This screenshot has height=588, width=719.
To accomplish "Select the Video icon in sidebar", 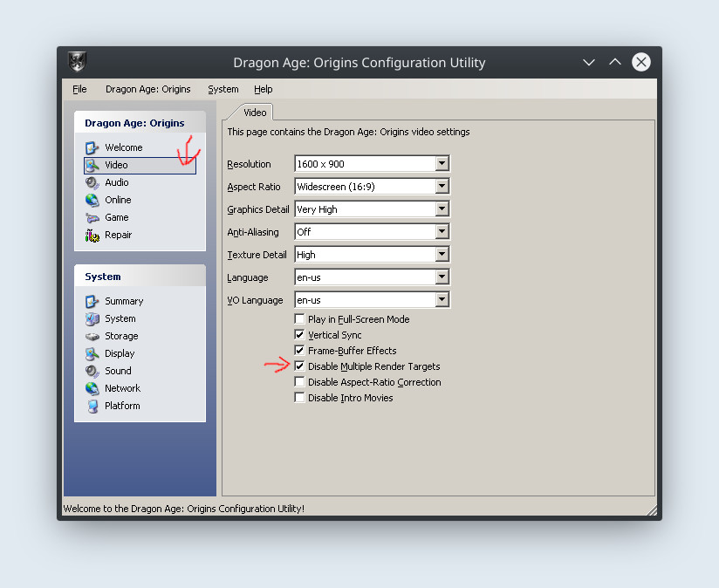I will (x=92, y=165).
